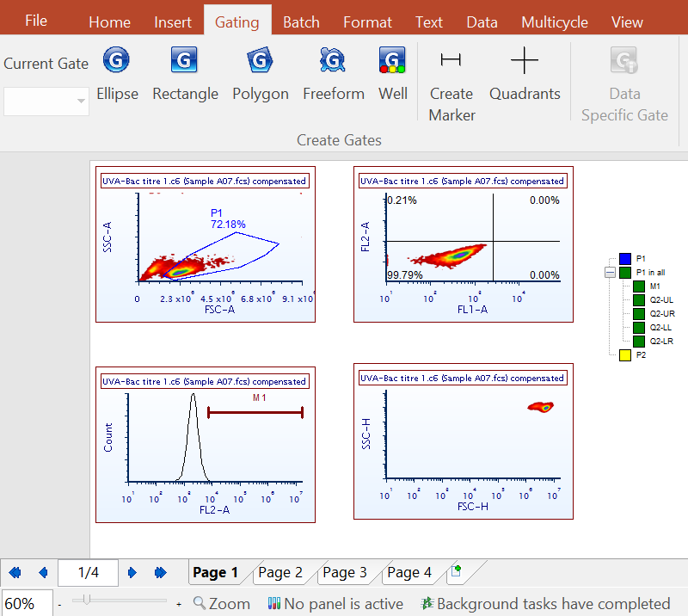The width and height of the screenshot is (688, 616).
Task: Jump to the first page arrow
Action: [15, 573]
